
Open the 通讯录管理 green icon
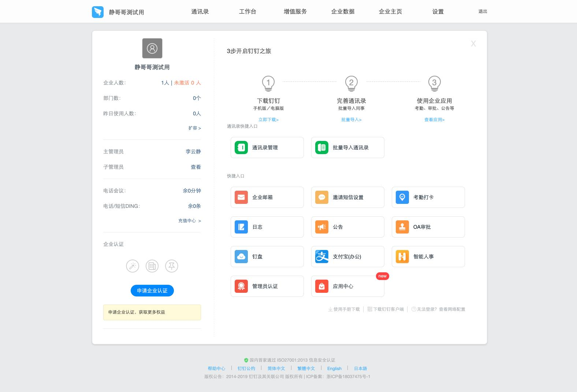point(241,148)
